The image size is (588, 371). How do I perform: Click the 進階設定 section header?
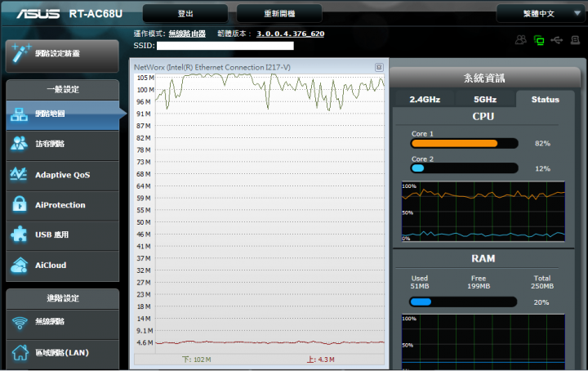[63, 298]
